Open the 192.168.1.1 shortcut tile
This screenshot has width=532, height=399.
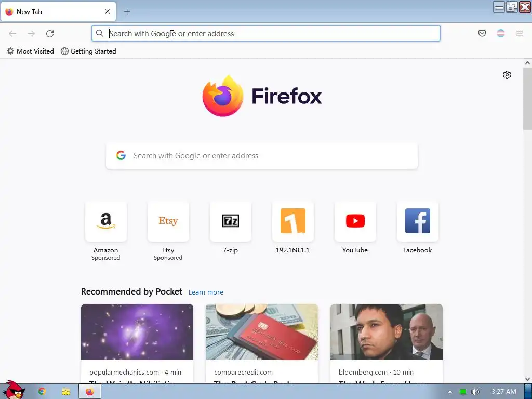293,228
